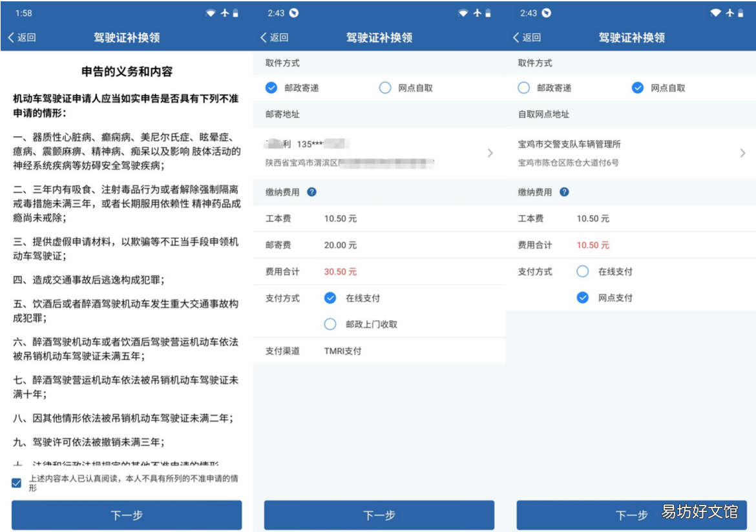756x532 pixels.
Task: Go back from the declaration screen (1:58)
Action: coord(22,37)
